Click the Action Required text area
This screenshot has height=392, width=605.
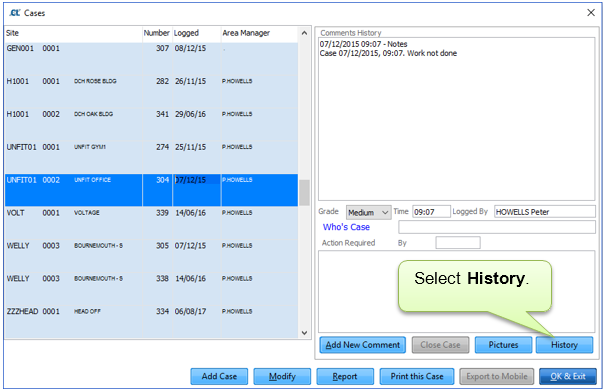tap(456, 291)
